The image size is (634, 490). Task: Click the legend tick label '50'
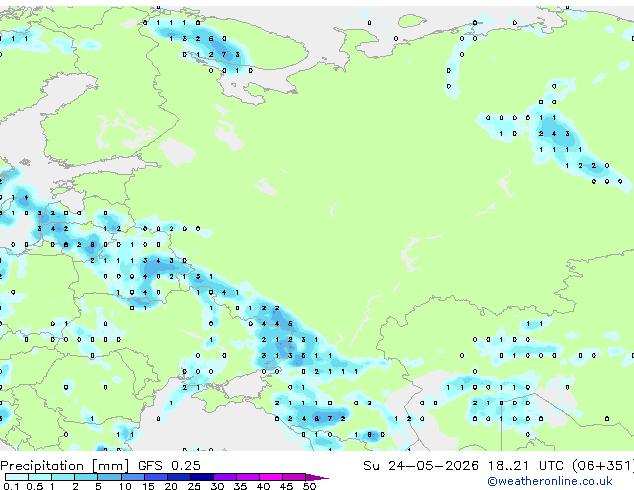tap(309, 486)
